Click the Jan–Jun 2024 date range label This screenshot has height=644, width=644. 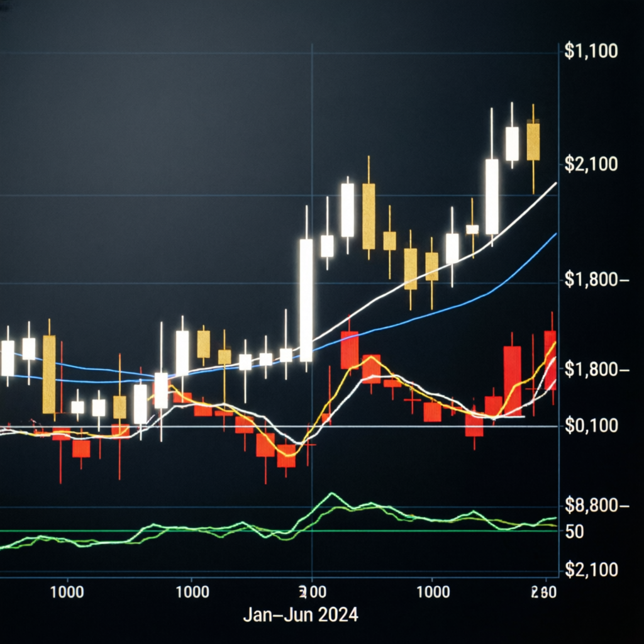(x=301, y=615)
